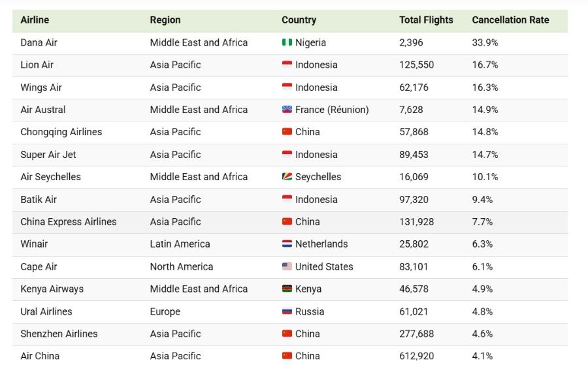Sort by the Cancellation Rate column header

click(x=510, y=20)
